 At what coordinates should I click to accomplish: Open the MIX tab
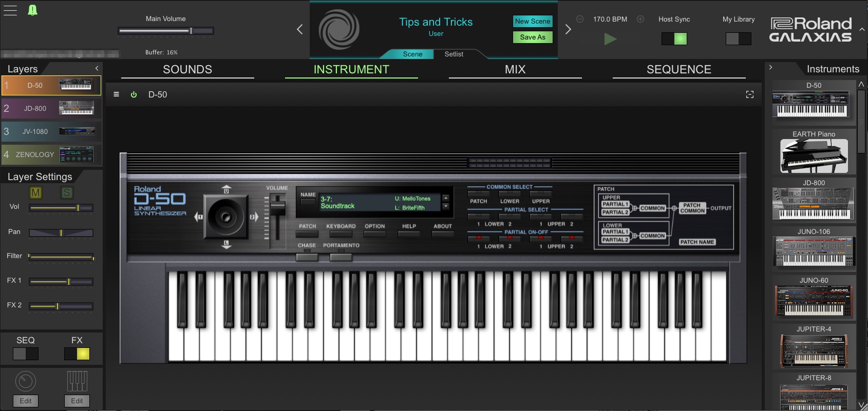(515, 70)
